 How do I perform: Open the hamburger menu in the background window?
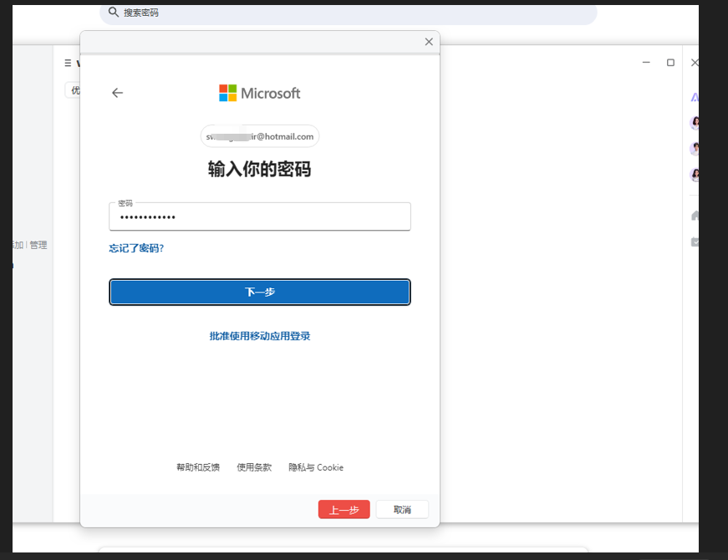click(68, 63)
